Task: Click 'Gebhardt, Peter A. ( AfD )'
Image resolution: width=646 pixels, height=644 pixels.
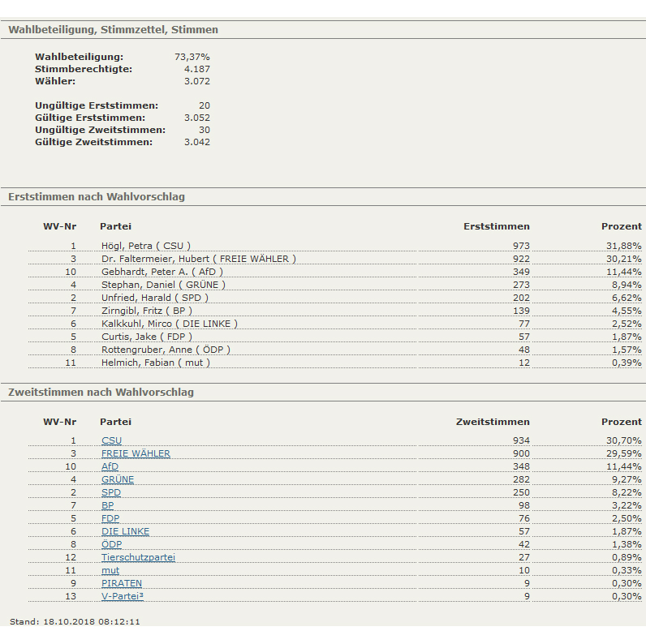Action: coord(162,272)
